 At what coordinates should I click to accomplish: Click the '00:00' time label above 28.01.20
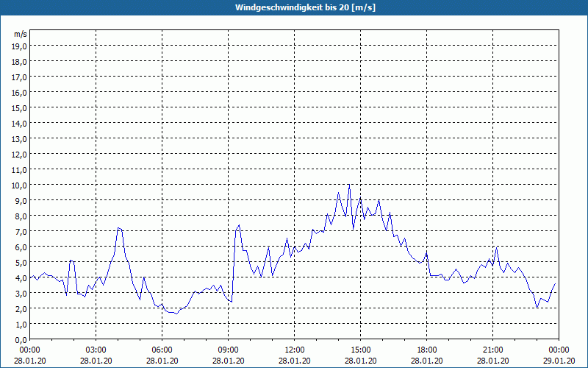pyautogui.click(x=30, y=350)
